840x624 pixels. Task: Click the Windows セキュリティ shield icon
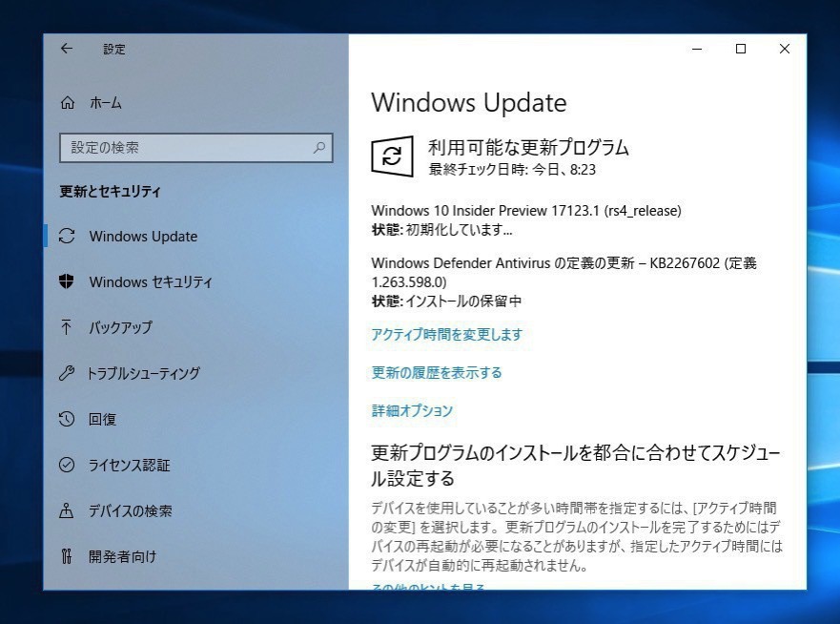tap(67, 281)
